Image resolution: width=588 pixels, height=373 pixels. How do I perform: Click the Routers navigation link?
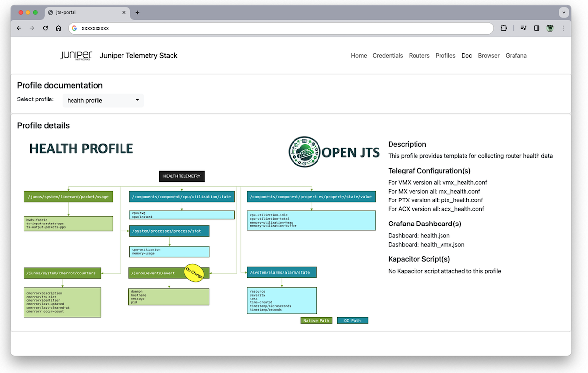pos(419,55)
